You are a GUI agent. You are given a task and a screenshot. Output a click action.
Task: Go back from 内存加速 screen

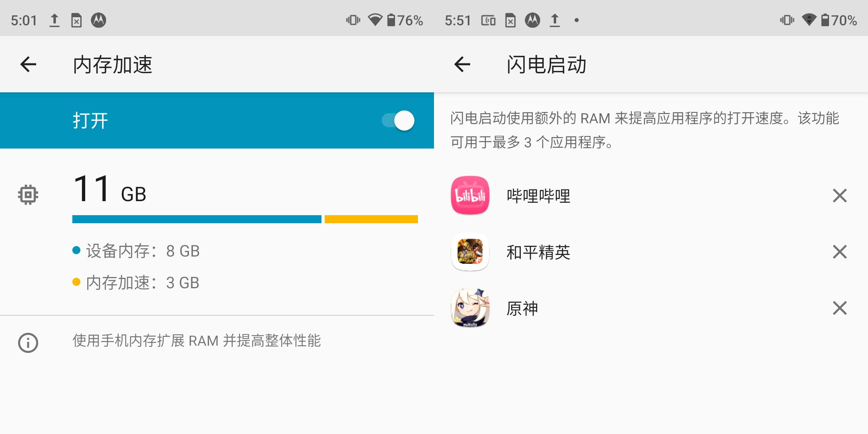27,63
